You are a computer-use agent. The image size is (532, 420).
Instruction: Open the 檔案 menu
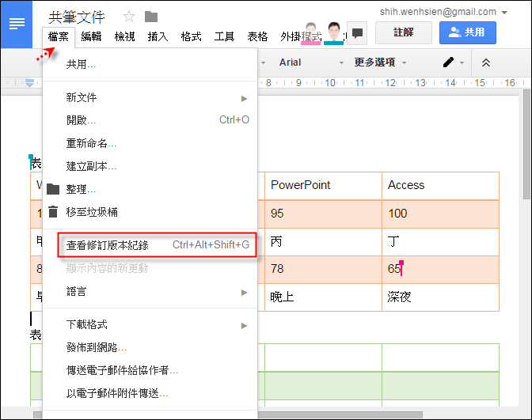pyautogui.click(x=59, y=36)
